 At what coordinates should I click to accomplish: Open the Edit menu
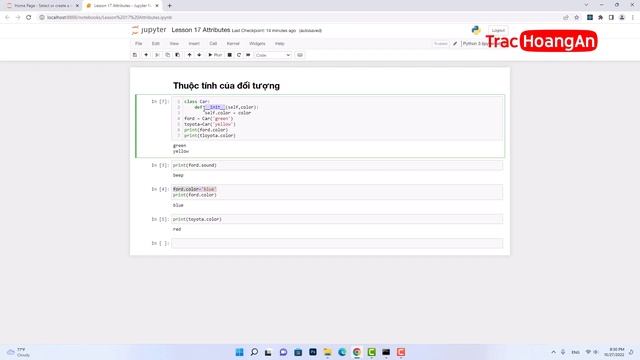click(156, 43)
